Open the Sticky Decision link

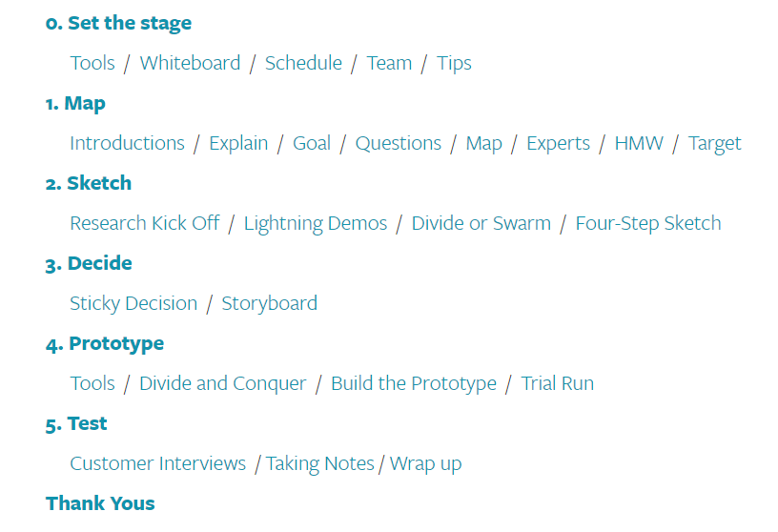click(133, 303)
